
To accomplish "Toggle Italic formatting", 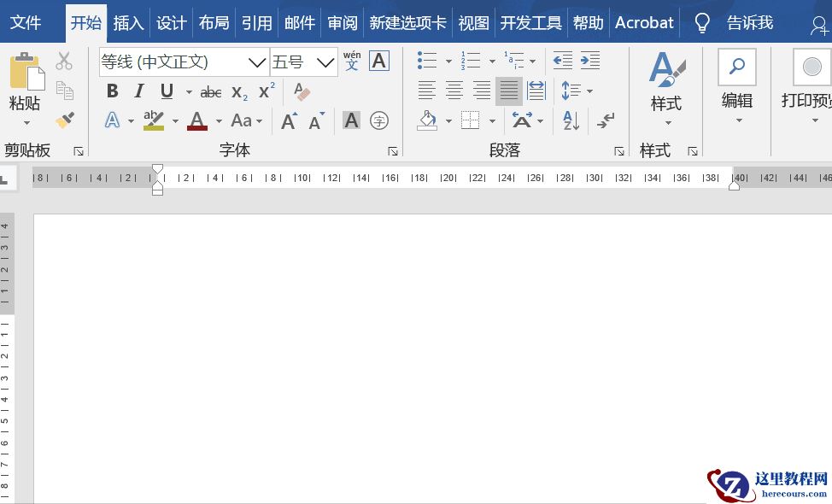I will pos(139,91).
